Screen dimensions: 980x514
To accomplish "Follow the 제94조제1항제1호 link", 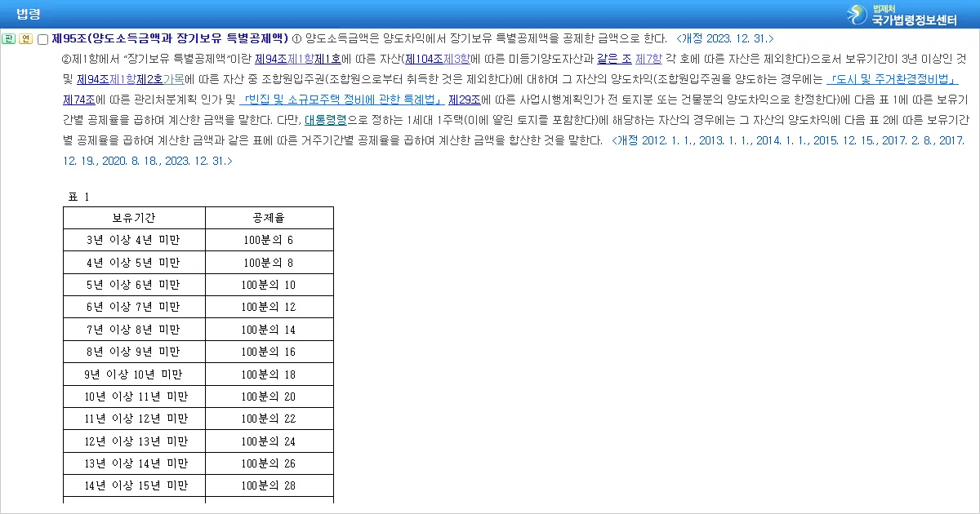I will click(x=298, y=59).
